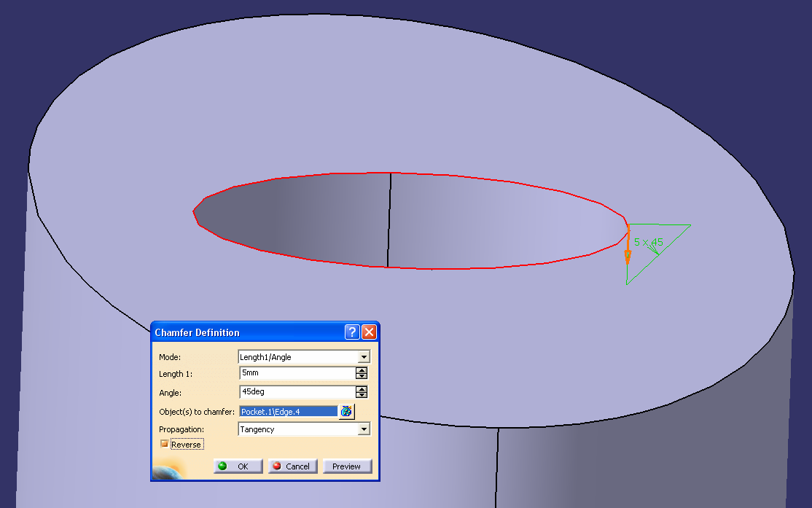
Task: Decrease Length 1 with down arrow
Action: click(x=362, y=376)
